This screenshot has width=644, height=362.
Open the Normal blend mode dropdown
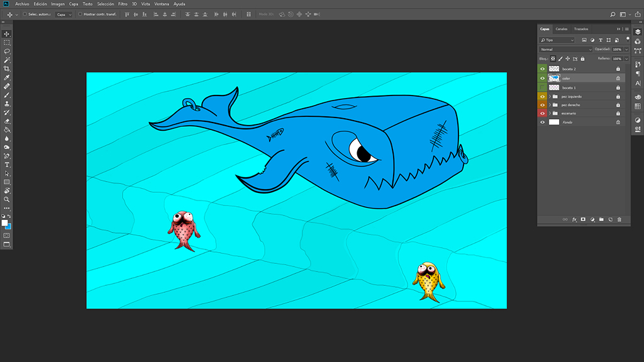pos(565,49)
